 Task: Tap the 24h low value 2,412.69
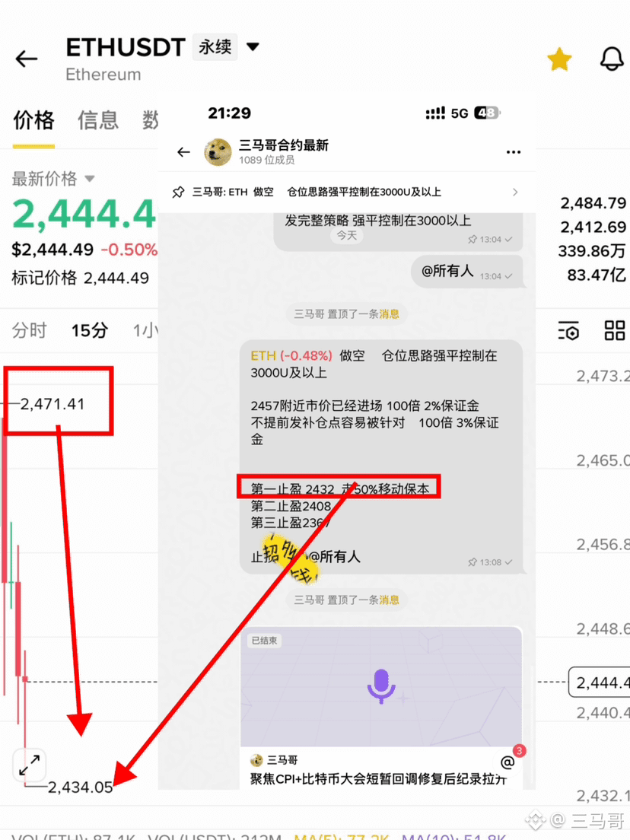point(593,228)
